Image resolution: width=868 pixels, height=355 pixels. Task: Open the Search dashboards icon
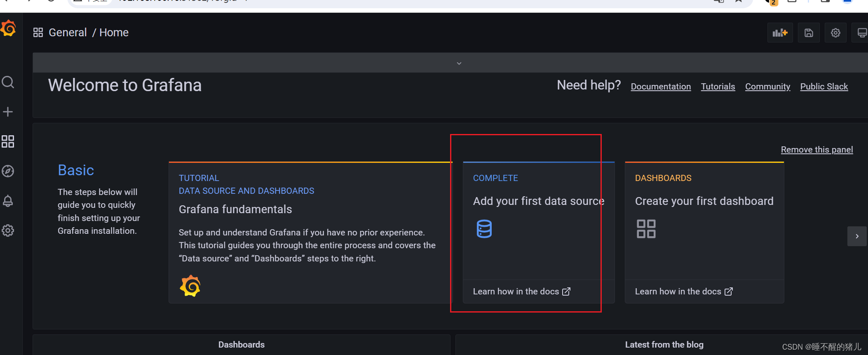coord(8,82)
